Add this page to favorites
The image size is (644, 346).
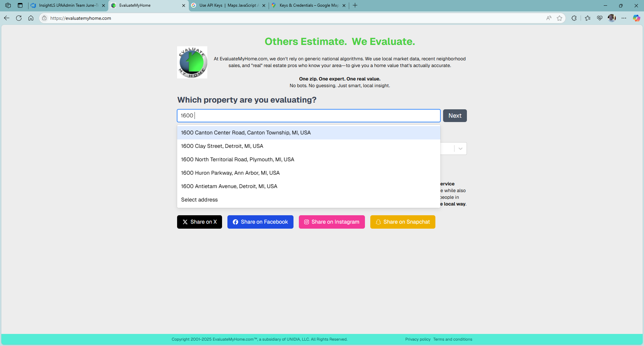tap(559, 18)
